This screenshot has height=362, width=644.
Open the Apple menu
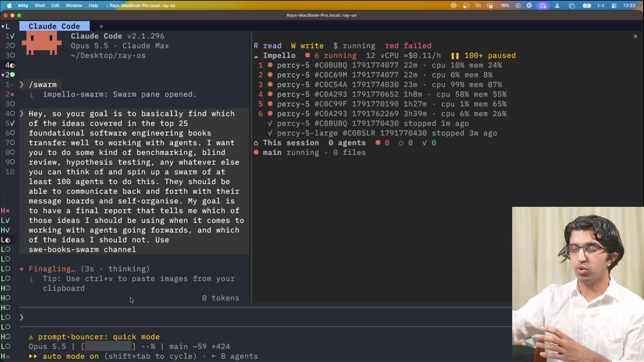pos(9,5)
